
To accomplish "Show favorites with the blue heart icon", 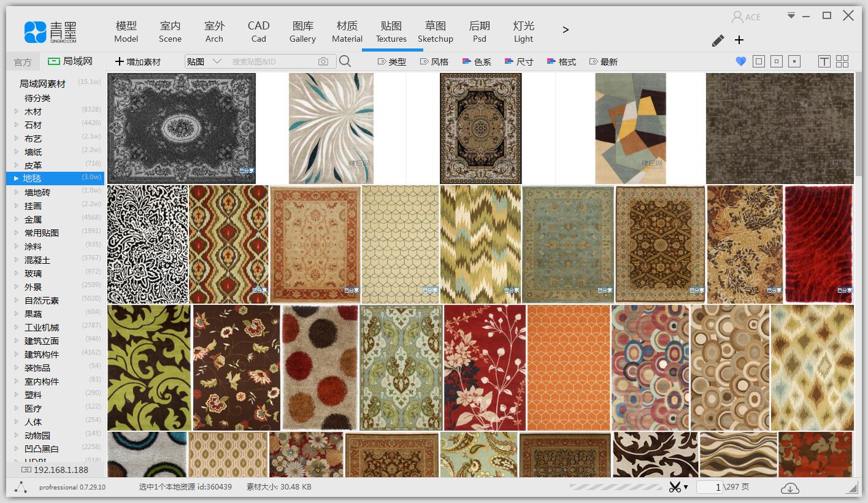I will (740, 61).
